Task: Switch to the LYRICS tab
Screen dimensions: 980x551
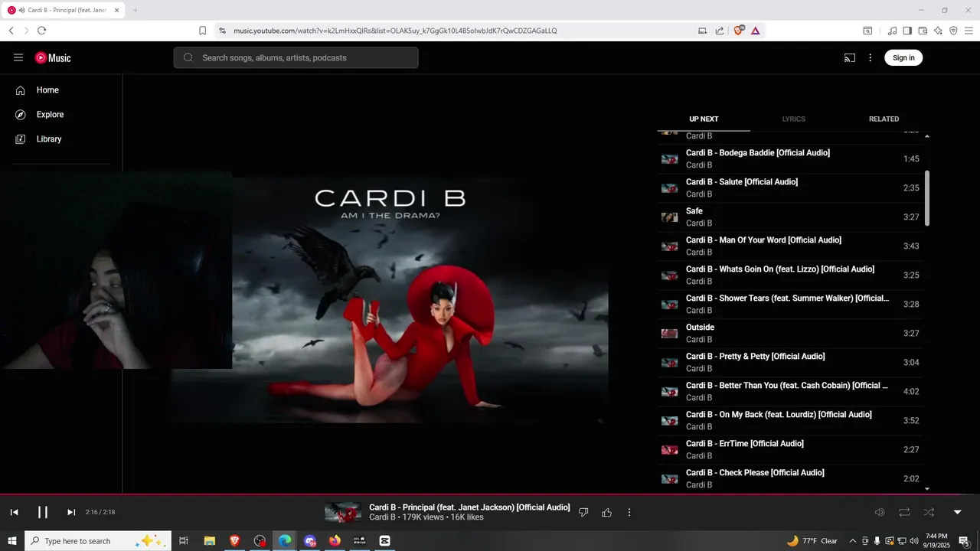Action: click(x=793, y=119)
